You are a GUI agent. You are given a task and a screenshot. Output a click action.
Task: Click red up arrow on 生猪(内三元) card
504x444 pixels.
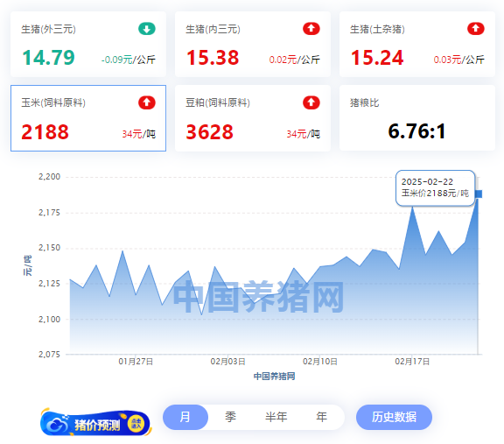[x=311, y=29]
